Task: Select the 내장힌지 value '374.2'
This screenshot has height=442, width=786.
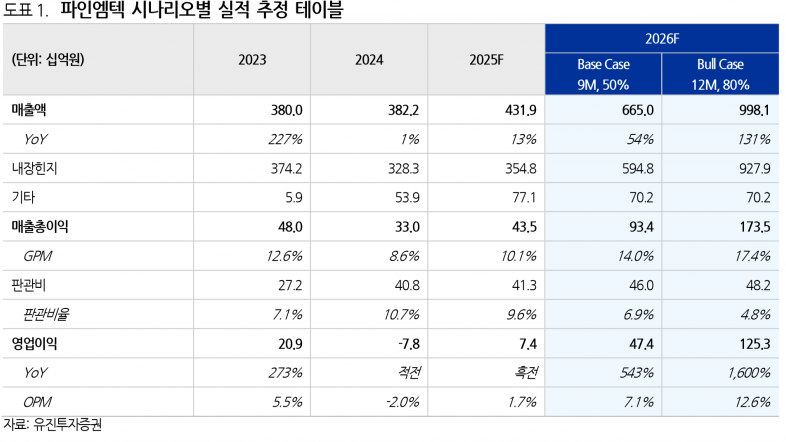Action: tap(286, 168)
